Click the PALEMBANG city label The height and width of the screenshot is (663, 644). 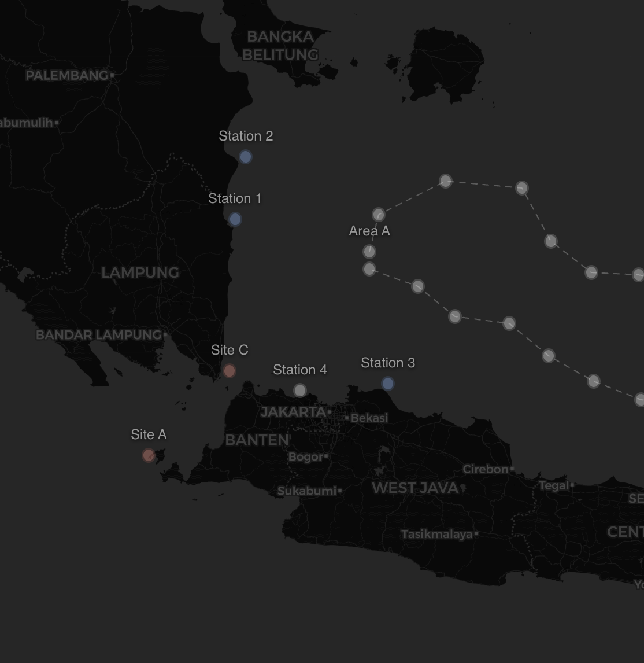pos(66,76)
